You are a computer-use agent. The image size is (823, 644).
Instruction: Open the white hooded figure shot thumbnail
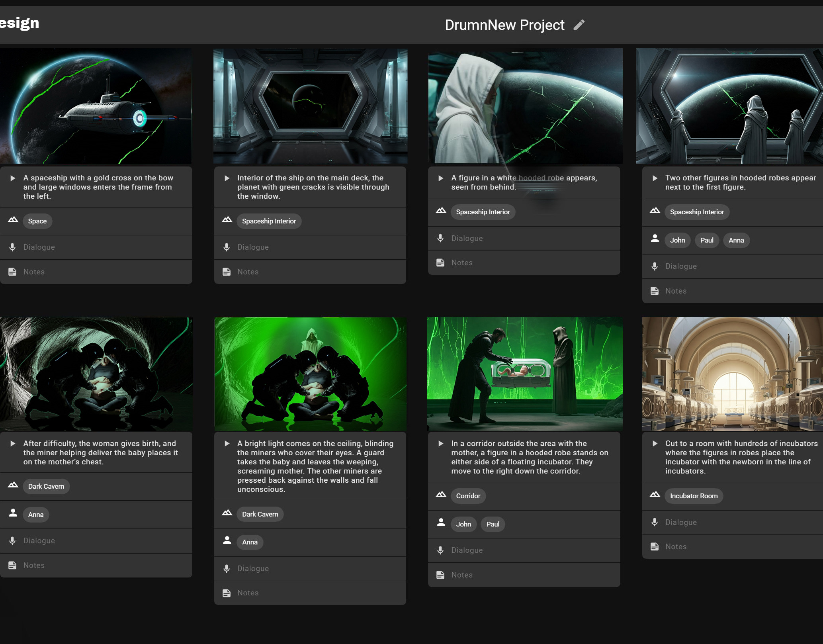(x=525, y=106)
